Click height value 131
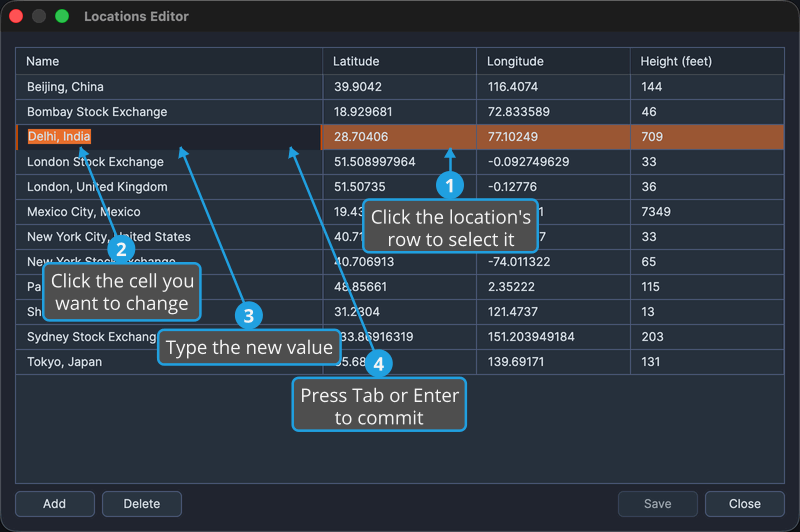 pyautogui.click(x=651, y=362)
